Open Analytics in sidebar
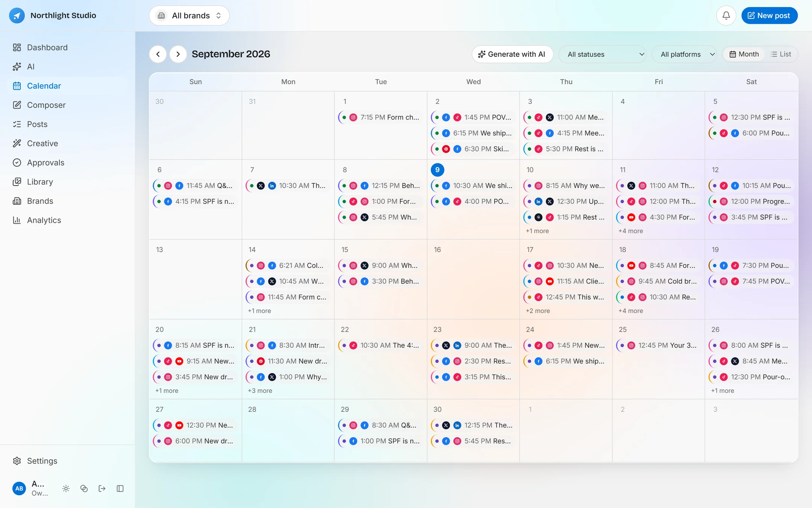The image size is (812, 508). [x=68, y=220]
